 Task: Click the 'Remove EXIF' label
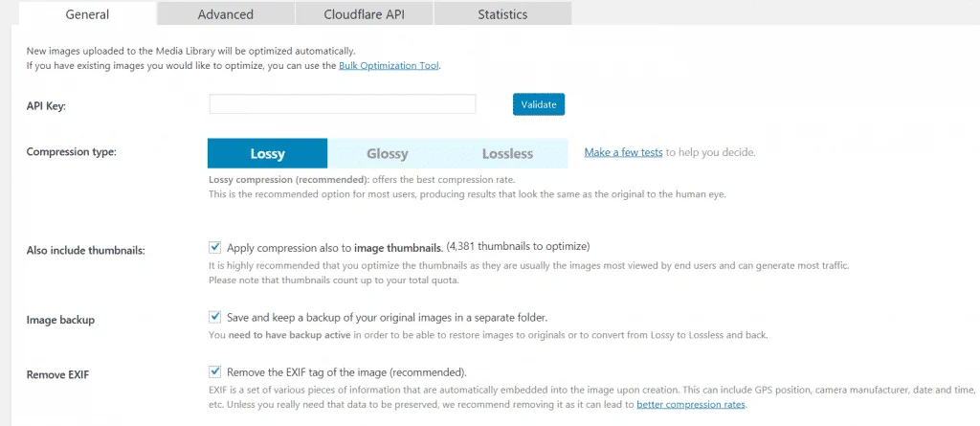tap(58, 374)
